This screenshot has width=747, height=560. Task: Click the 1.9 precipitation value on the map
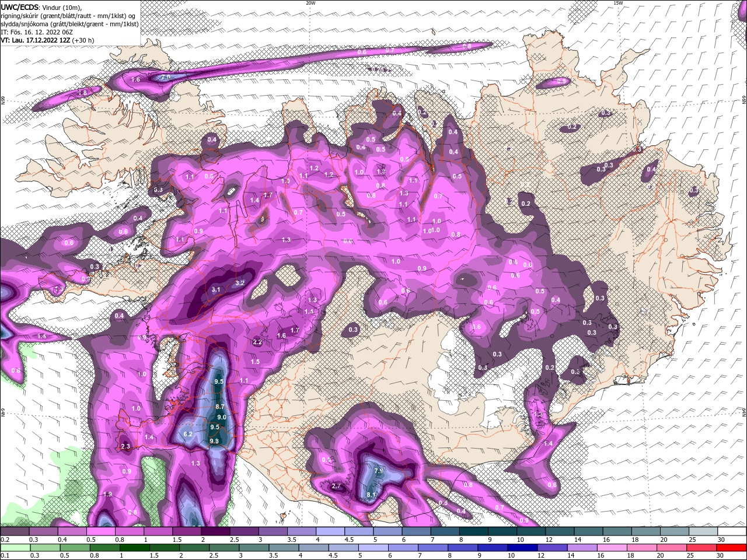[107, 494]
